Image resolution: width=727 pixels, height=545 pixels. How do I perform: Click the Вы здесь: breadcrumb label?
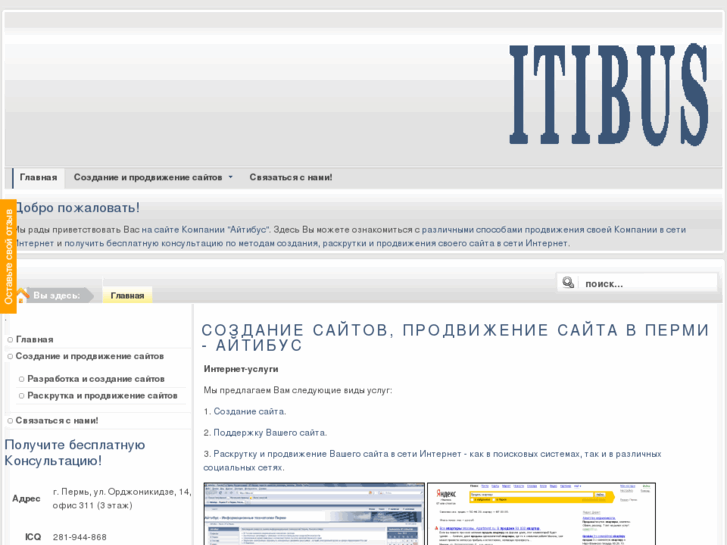pyautogui.click(x=57, y=296)
